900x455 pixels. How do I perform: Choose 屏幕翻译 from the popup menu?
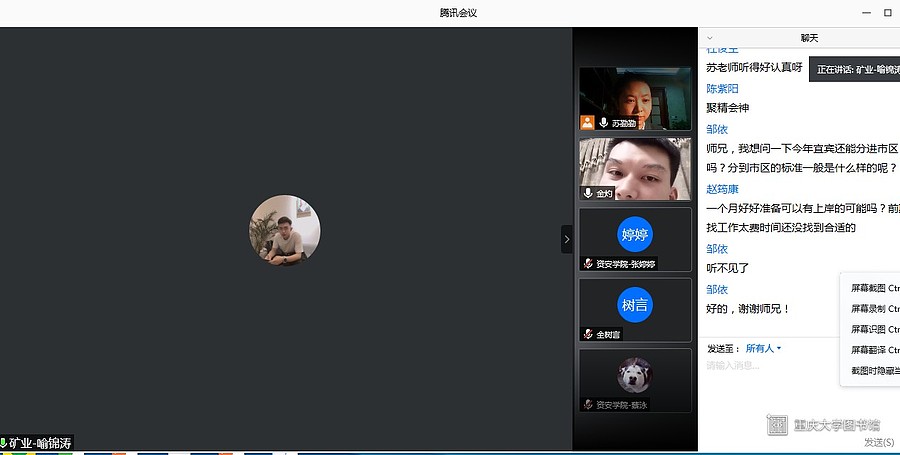[874, 350]
